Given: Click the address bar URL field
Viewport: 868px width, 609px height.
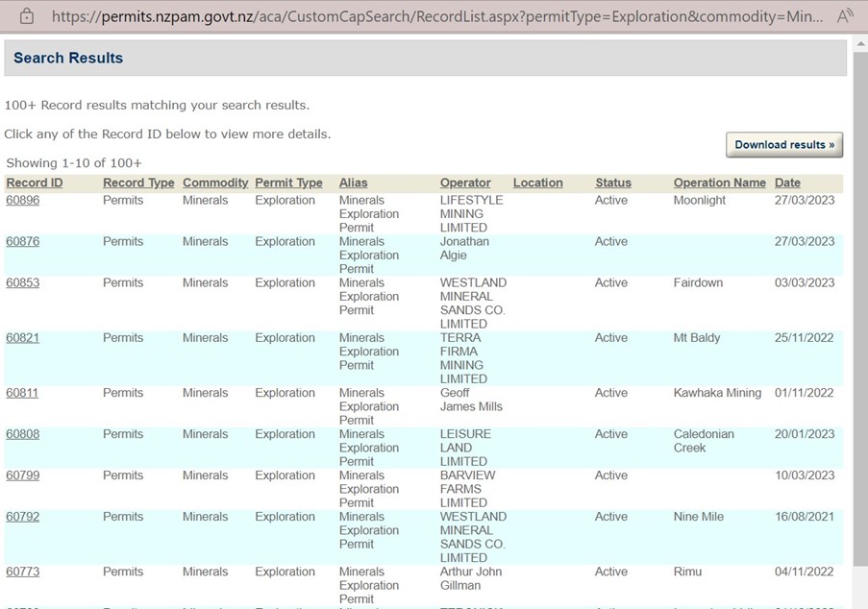Looking at the screenshot, I should tap(436, 16).
